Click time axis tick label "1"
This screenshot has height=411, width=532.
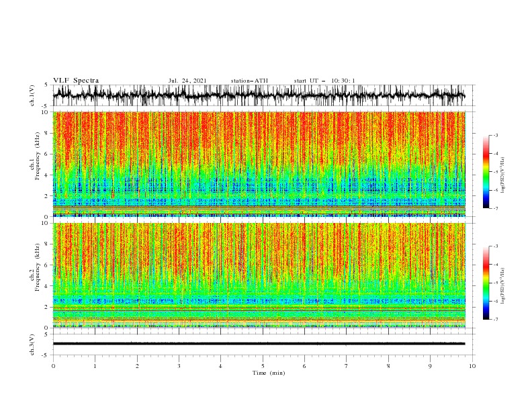pyautogui.click(x=95, y=366)
